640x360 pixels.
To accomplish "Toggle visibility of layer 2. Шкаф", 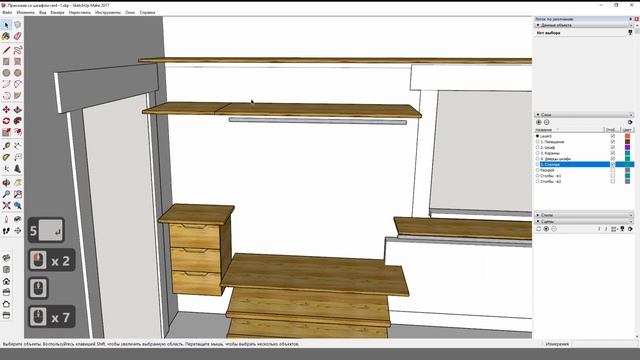I will click(x=613, y=147).
